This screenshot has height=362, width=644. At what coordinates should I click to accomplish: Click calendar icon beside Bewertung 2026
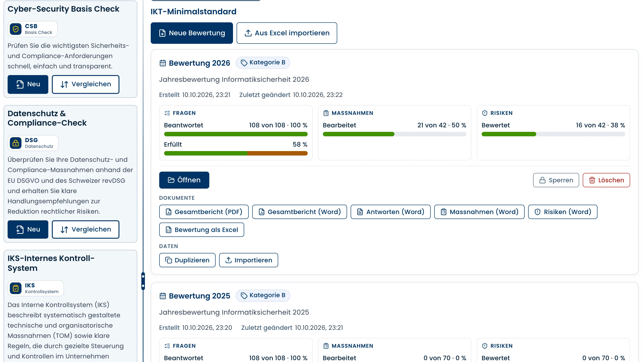click(x=163, y=63)
